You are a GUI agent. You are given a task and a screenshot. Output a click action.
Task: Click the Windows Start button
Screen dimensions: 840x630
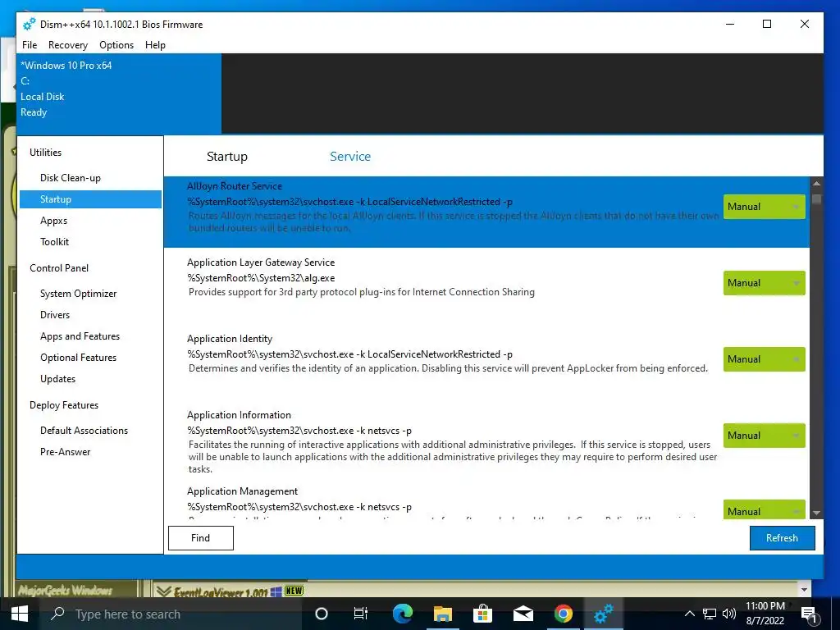(20, 614)
